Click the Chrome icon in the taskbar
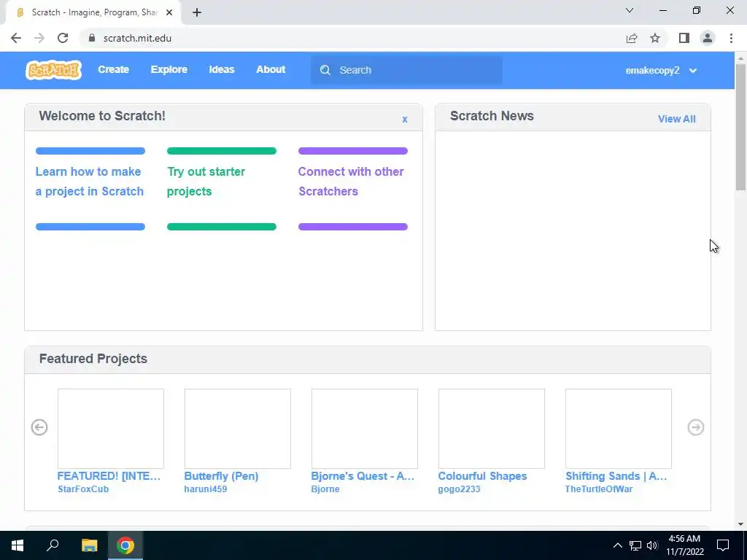Viewport: 747px width, 560px height. 125,545
